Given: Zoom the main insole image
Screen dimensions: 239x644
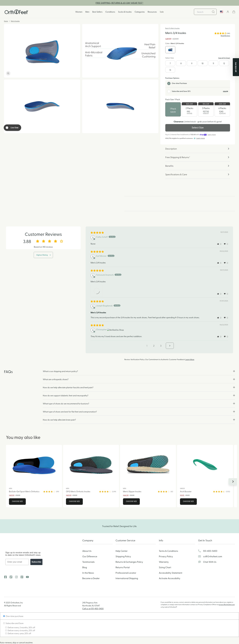Looking at the screenshot, I should [8, 73].
